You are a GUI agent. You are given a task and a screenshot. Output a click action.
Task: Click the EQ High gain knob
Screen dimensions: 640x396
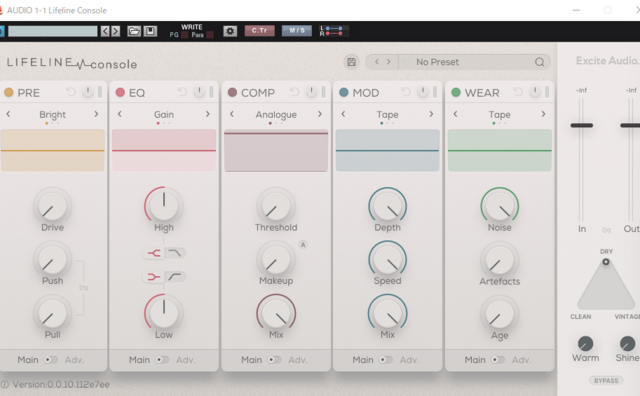[164, 205]
